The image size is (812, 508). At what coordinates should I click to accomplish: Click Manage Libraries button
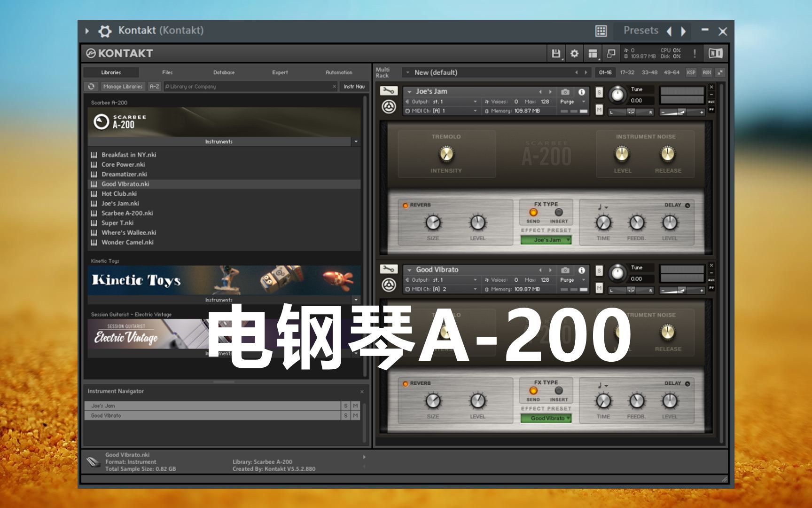tap(123, 87)
